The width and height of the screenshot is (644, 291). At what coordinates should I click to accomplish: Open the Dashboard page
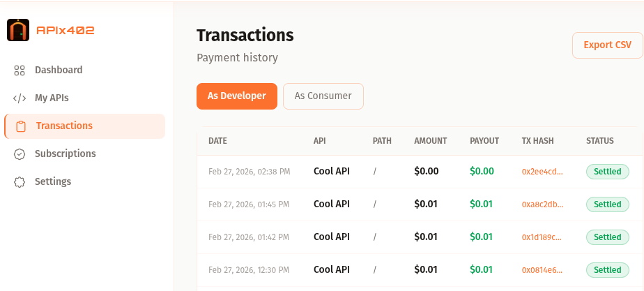pyautogui.click(x=59, y=70)
